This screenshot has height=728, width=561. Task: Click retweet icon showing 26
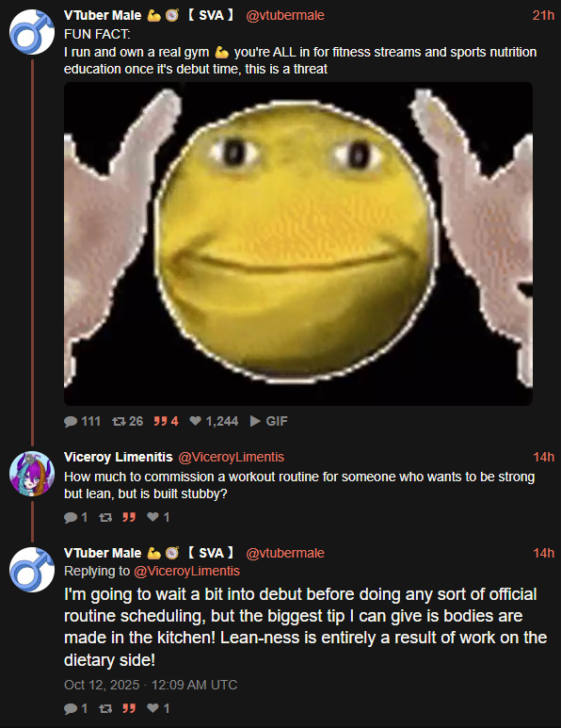pyautogui.click(x=119, y=421)
